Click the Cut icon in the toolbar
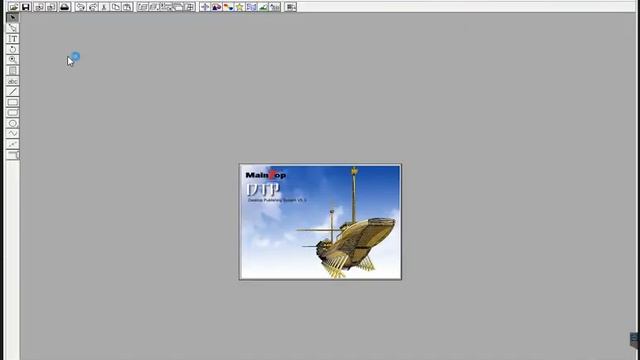640x360 pixels. tap(104, 7)
